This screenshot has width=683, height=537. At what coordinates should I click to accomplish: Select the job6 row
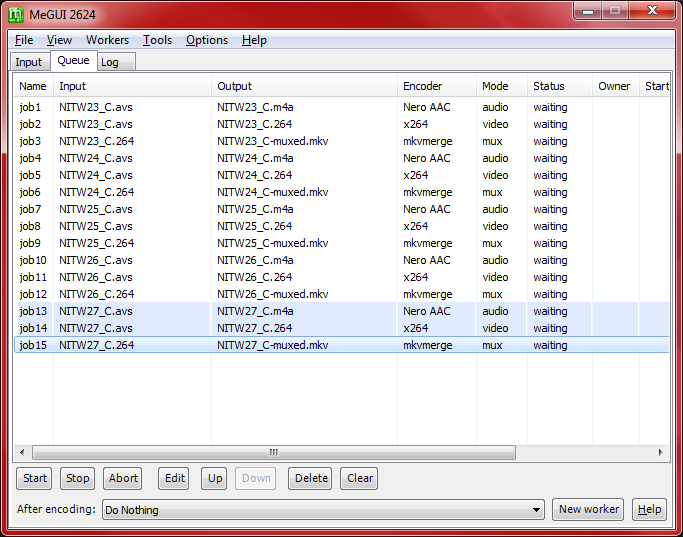342,192
